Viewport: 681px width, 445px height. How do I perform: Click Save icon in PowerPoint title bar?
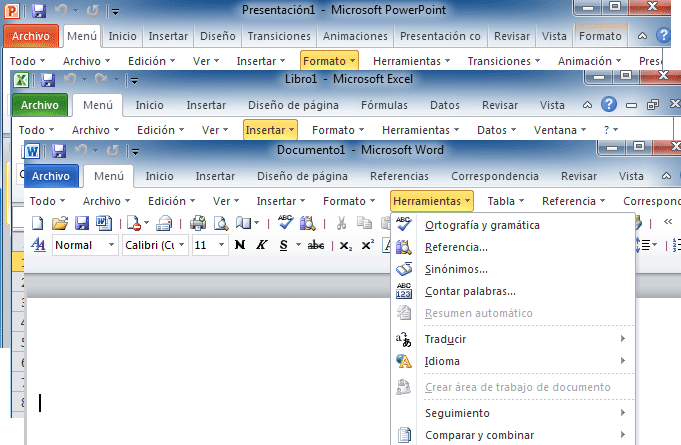pos(39,10)
